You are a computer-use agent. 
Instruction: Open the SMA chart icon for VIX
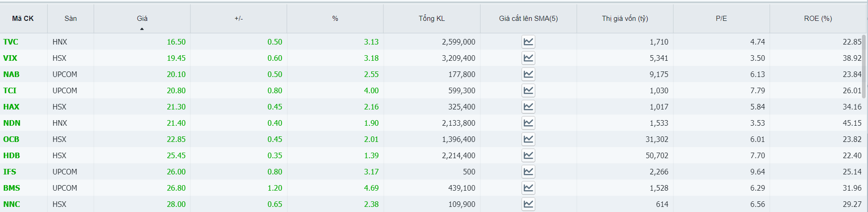528,58
